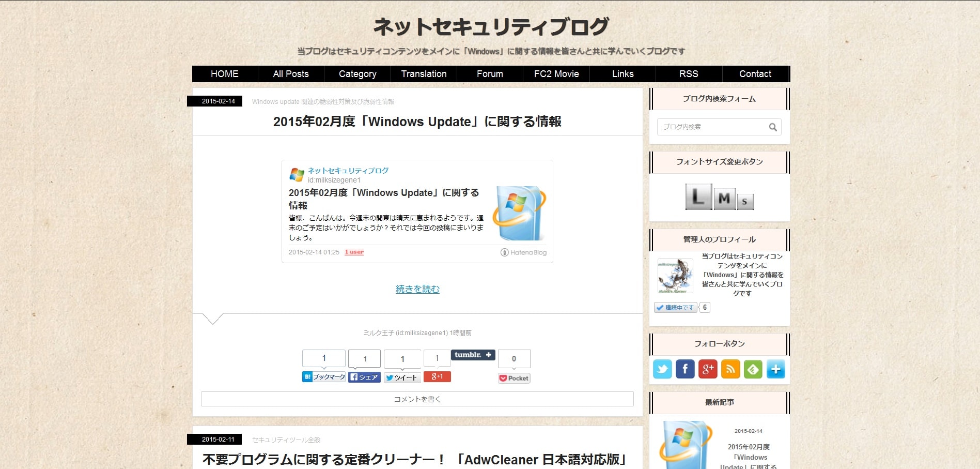This screenshot has width=980, height=469.
Task: Click the admin profile avatar image
Action: (x=675, y=276)
